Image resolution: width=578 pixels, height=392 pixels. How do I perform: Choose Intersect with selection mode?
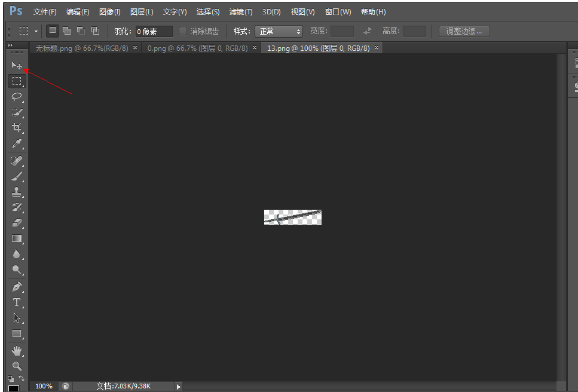(x=95, y=31)
